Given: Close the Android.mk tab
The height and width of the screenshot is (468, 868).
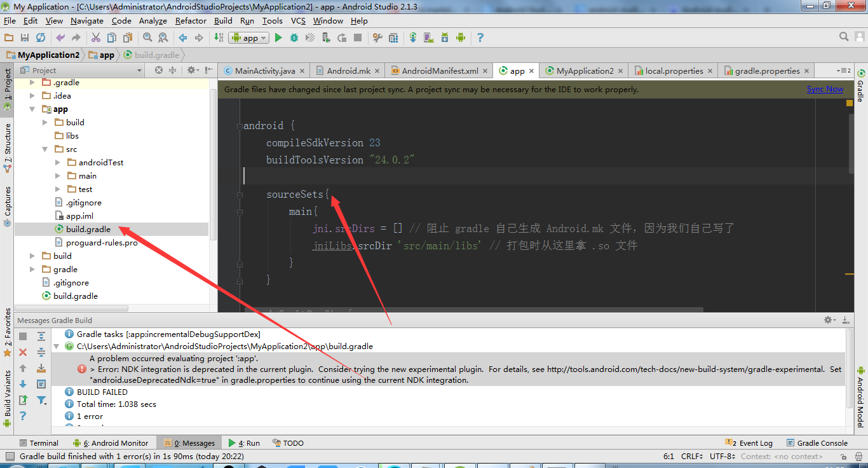Looking at the screenshot, I should tap(377, 71).
